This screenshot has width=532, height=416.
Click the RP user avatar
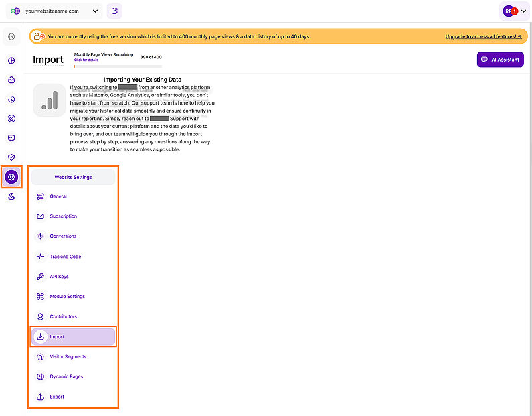click(x=509, y=11)
